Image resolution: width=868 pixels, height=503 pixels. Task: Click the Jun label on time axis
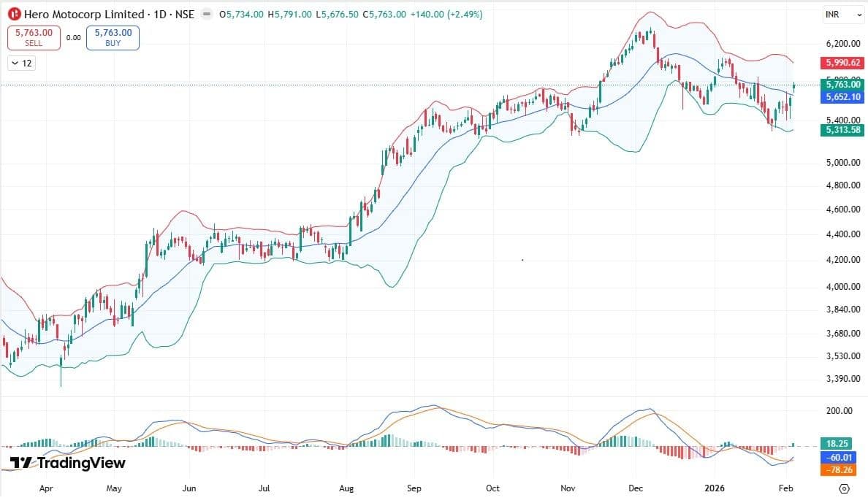click(189, 488)
